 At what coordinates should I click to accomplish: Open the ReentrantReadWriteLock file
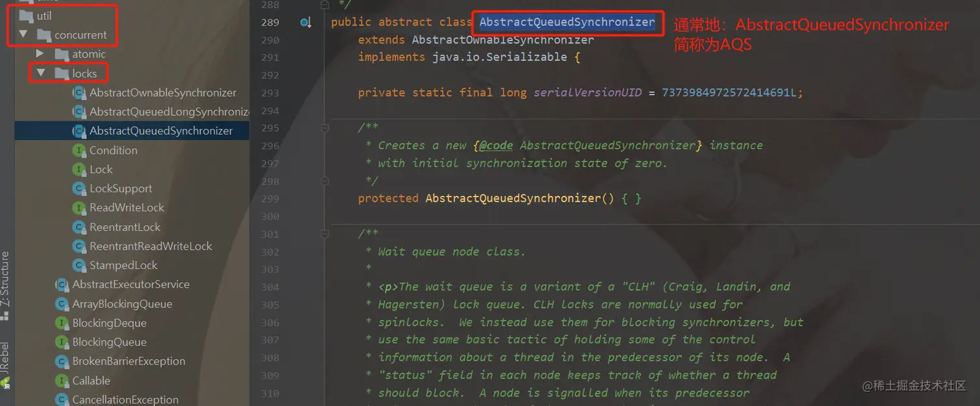click(151, 246)
